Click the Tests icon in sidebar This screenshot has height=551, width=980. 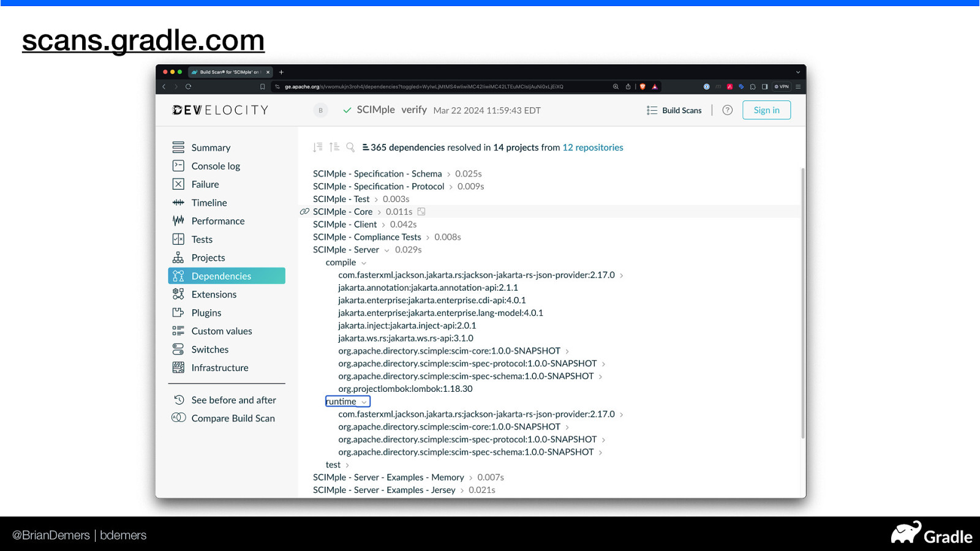click(178, 239)
